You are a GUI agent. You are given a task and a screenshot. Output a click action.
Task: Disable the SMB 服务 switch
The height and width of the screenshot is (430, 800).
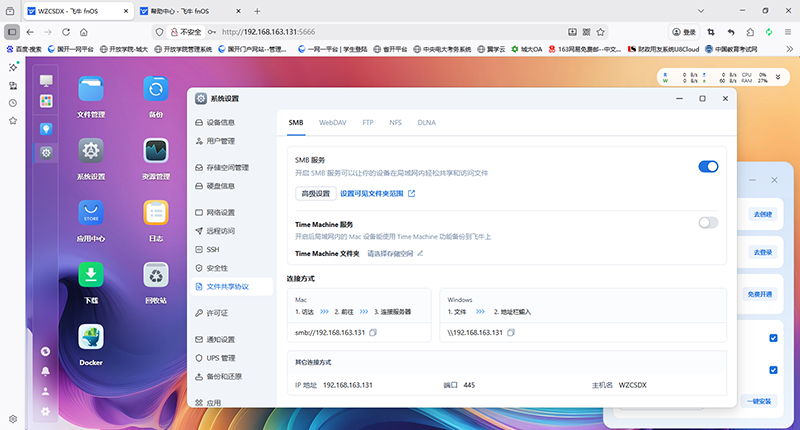(708, 167)
